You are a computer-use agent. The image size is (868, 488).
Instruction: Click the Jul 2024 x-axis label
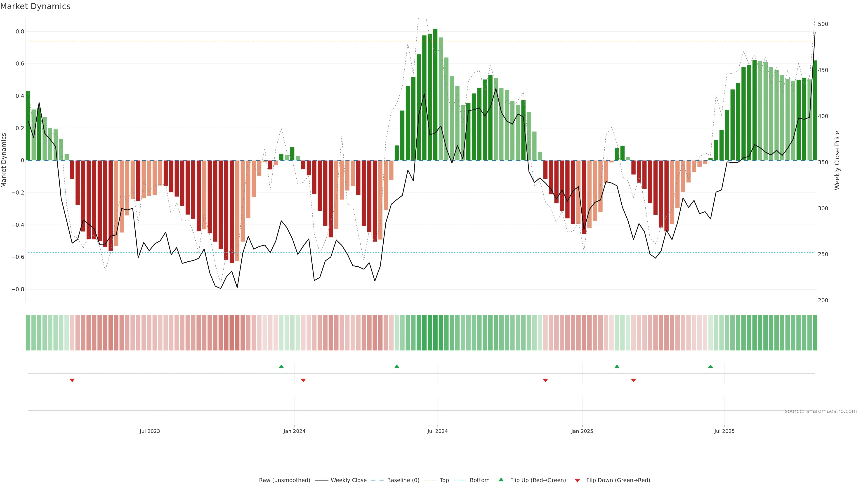click(x=437, y=431)
